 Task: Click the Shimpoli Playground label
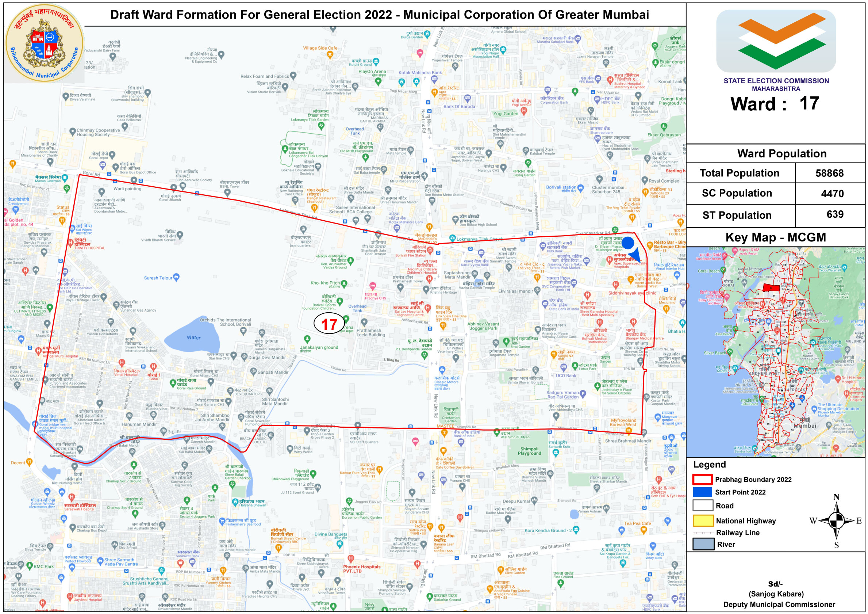click(x=529, y=451)
